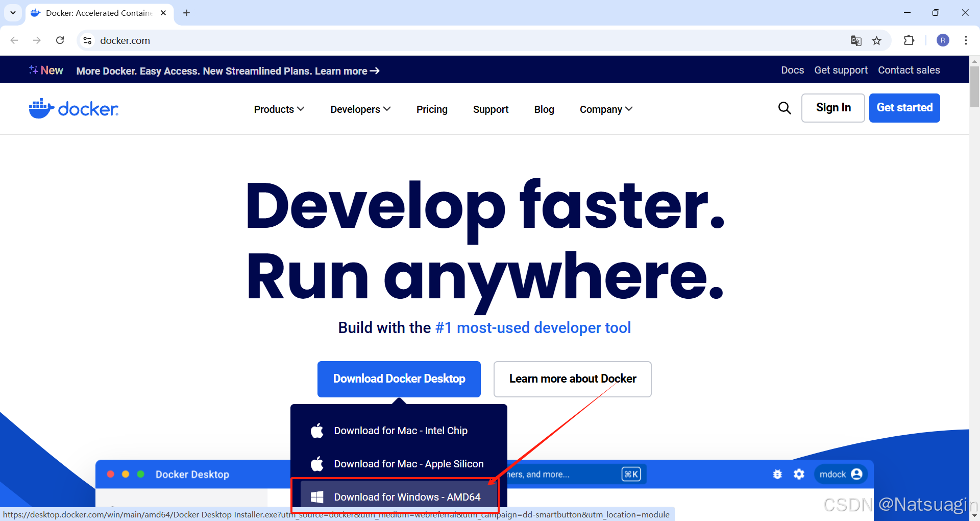Open the site search magnifier icon

click(x=785, y=108)
